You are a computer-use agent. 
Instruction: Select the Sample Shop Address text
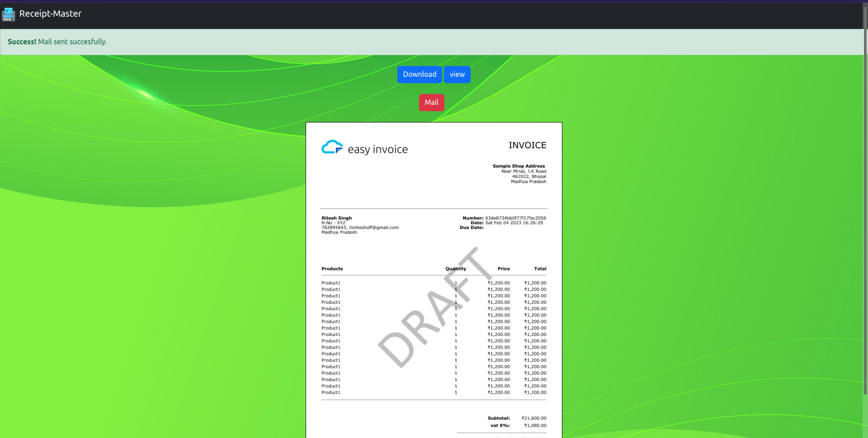[x=519, y=166]
